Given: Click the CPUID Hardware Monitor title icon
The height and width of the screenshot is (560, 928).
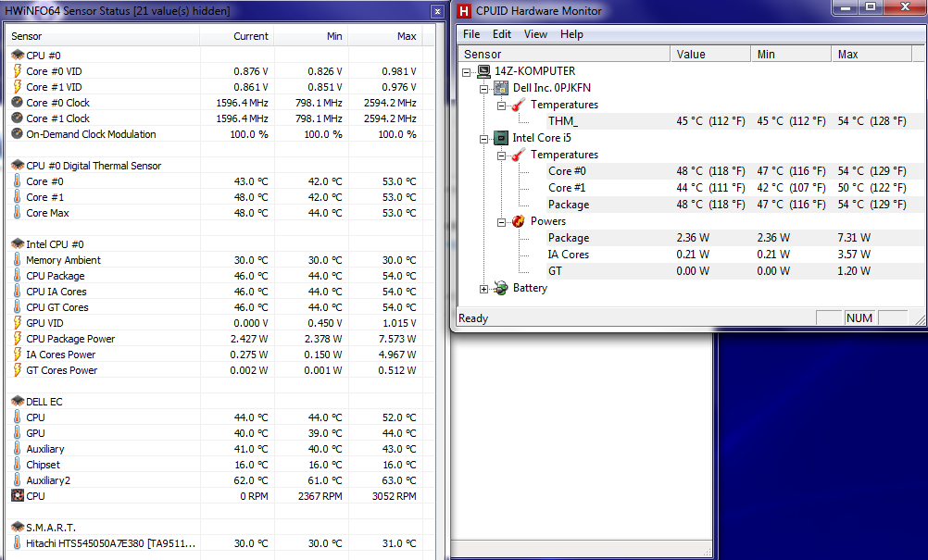Looking at the screenshot, I should [x=465, y=10].
